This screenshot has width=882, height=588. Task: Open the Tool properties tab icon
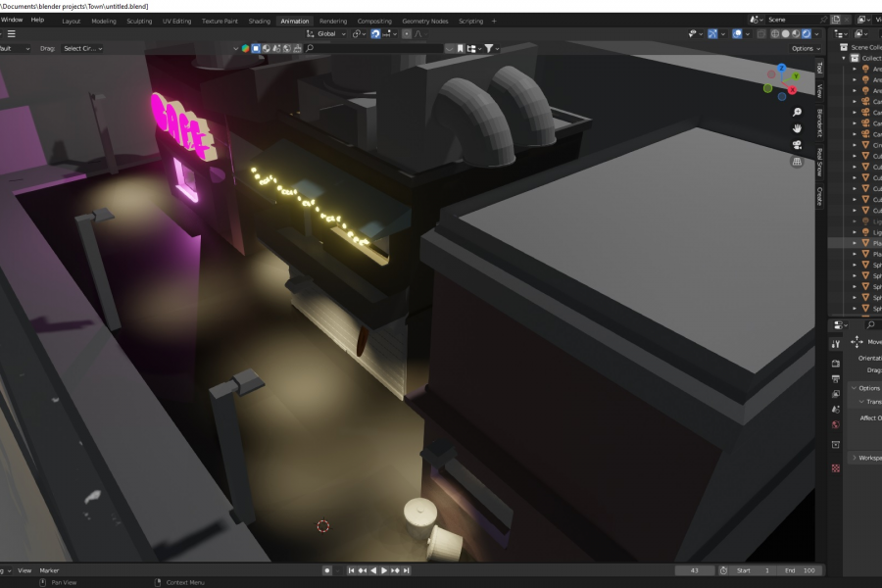[835, 344]
